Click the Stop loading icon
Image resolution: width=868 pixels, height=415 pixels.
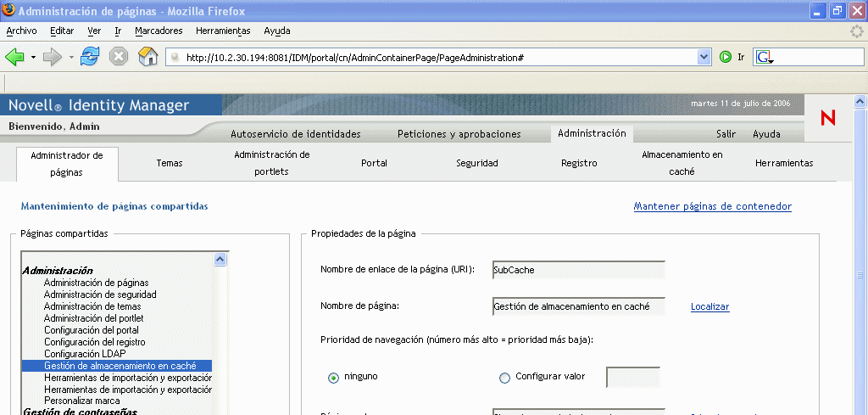pos(119,57)
